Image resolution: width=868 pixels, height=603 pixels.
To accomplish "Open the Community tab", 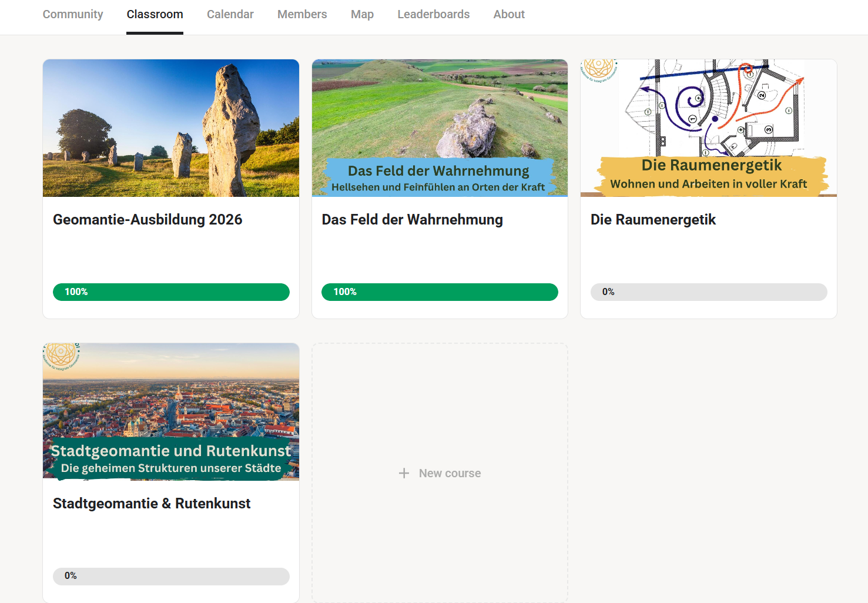I will 73,14.
